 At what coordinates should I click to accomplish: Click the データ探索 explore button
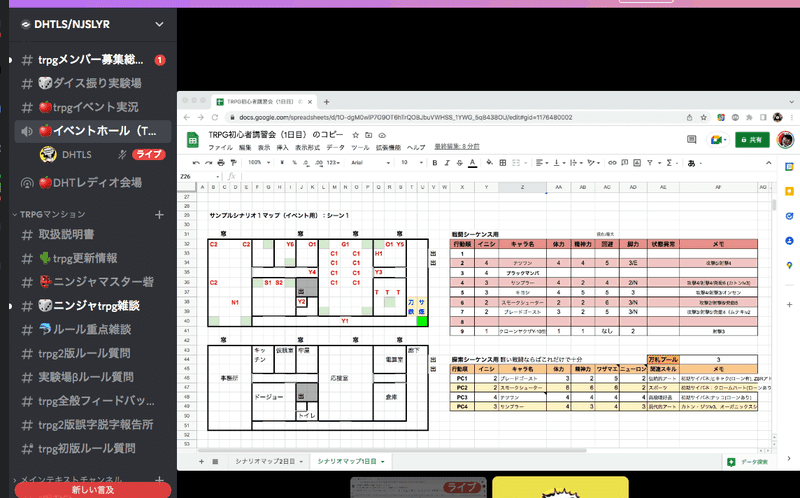[x=748, y=462]
